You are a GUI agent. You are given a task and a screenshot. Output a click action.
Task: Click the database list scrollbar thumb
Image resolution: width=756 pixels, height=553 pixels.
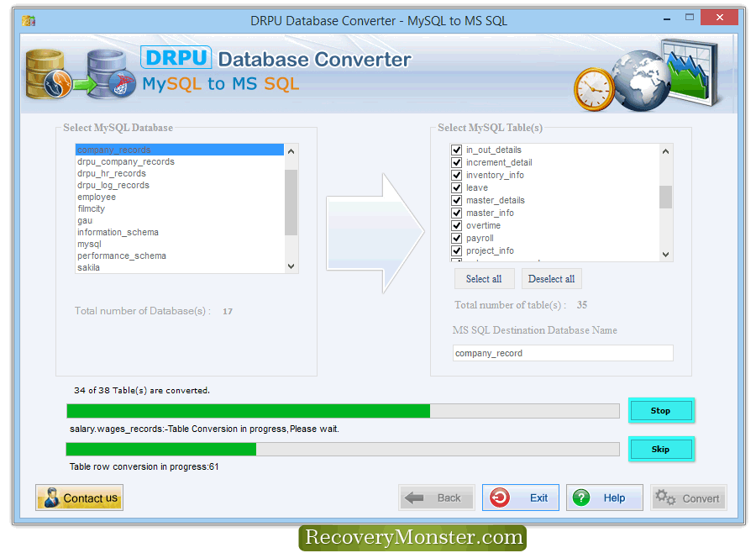coord(291,203)
